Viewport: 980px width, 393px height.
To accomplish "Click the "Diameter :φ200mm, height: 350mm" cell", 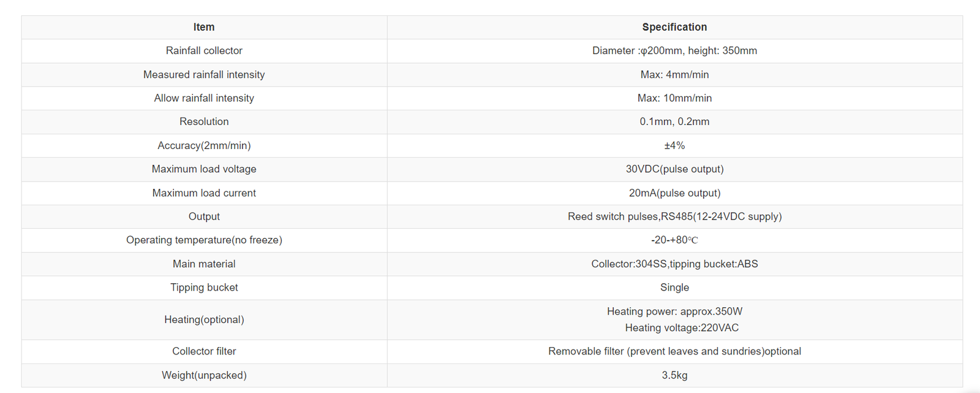I will [x=674, y=51].
